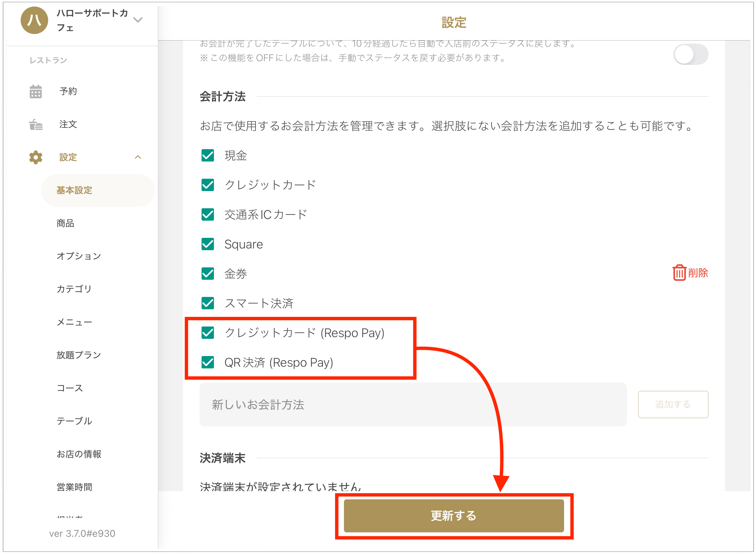
Task: Uncheck the 金券 checkbox
Action: (208, 274)
